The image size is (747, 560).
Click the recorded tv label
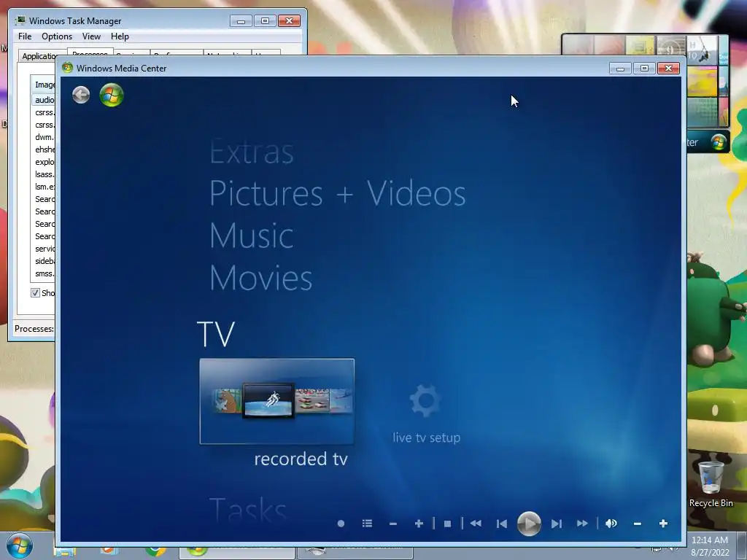pos(301,459)
